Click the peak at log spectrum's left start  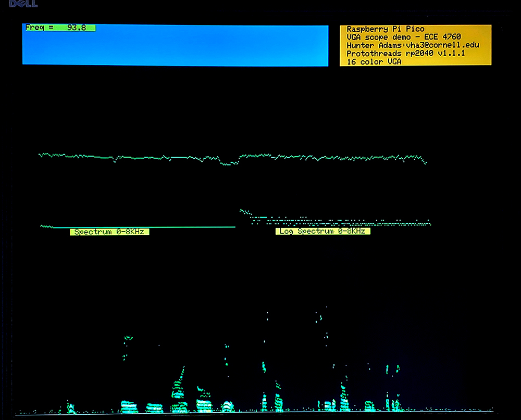(242, 211)
